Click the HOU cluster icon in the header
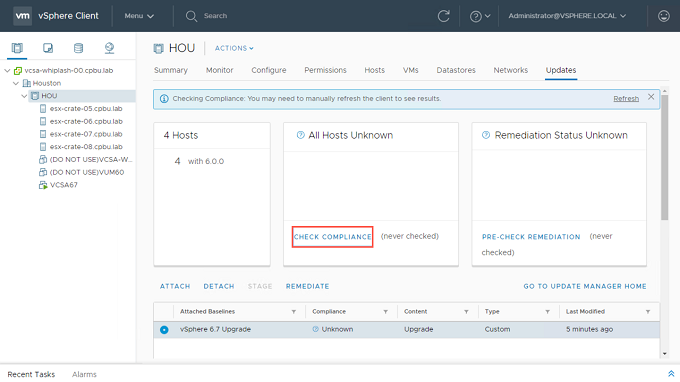680x382 pixels. coord(159,48)
